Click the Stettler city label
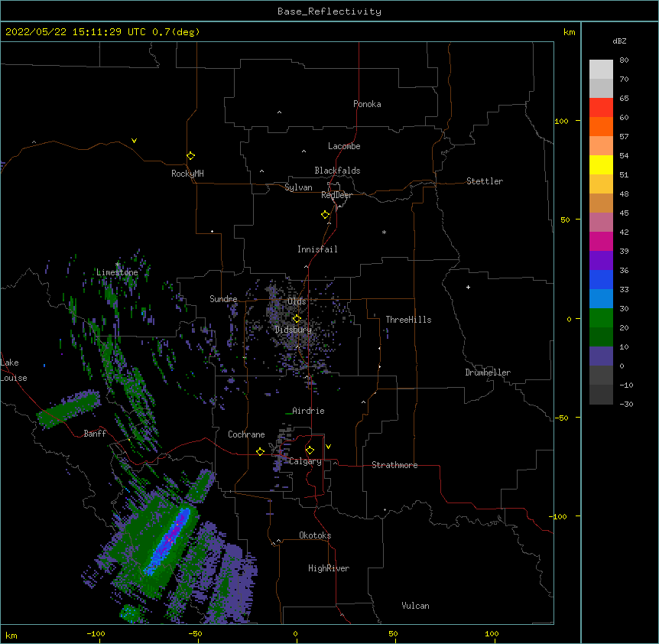Viewport: 659px width, 644px height. pos(485,181)
